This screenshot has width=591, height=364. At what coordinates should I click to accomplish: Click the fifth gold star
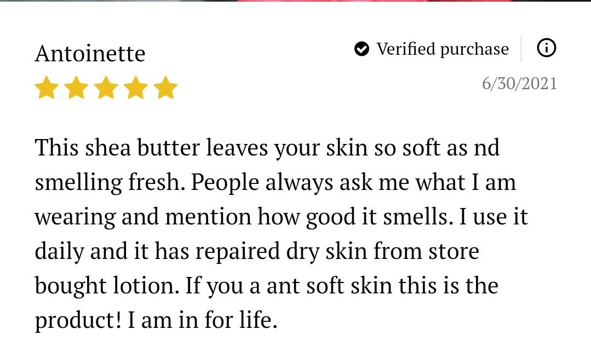[165, 88]
